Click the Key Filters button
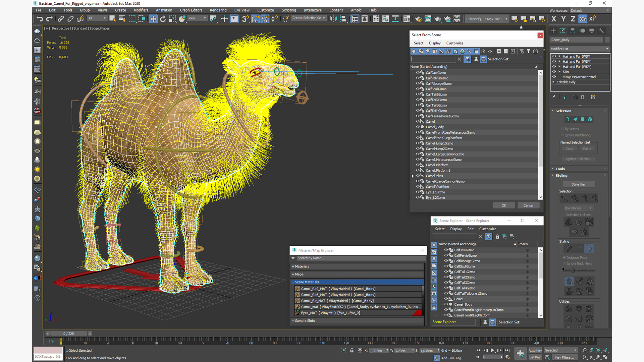644x362 pixels. (x=565, y=357)
